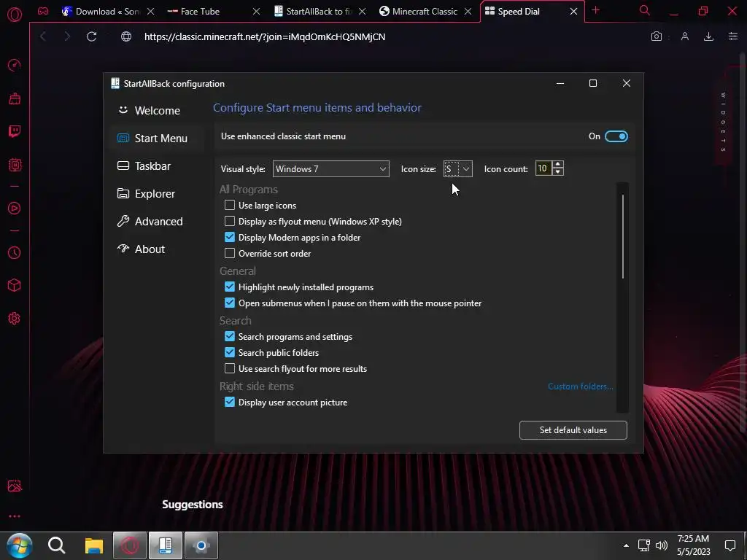Check Use search flyout for more results
Screen dimensions: 747x560
point(230,368)
